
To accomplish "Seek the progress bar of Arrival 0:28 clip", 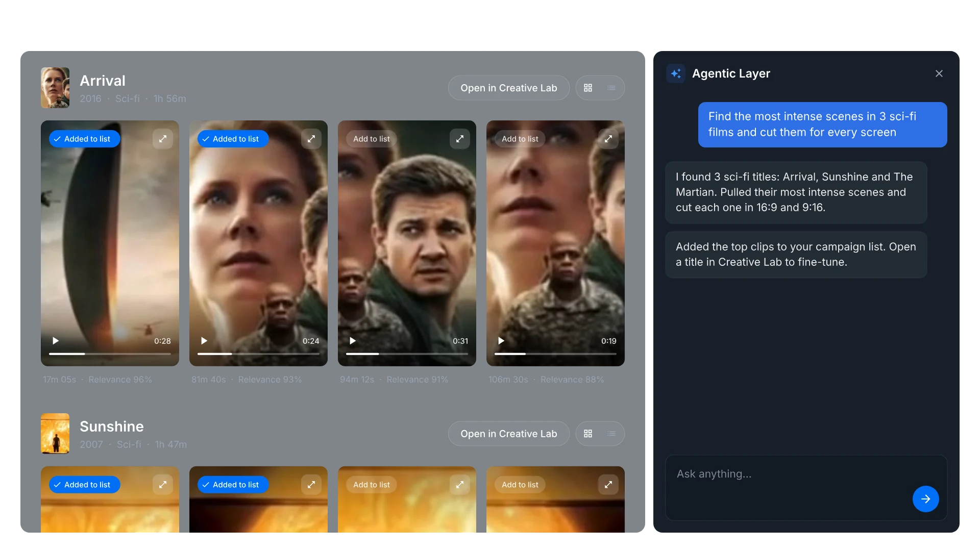I will (x=110, y=354).
